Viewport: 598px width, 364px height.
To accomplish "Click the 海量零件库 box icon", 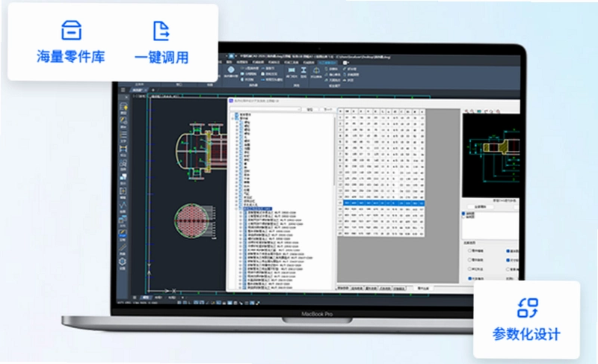I will click(71, 30).
